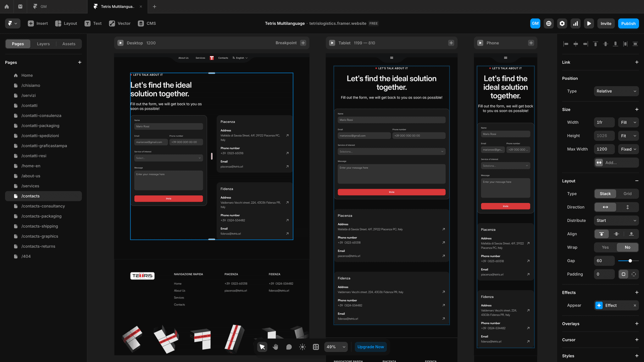644x362 pixels.
Task: Open the localization globe icon
Action: pyautogui.click(x=549, y=24)
